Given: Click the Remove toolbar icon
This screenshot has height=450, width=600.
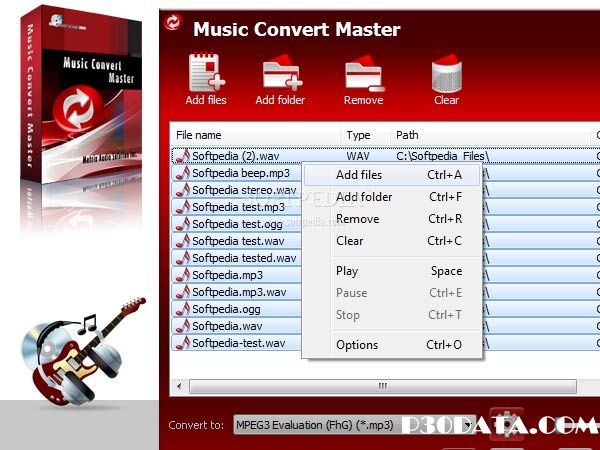Looking at the screenshot, I should pos(362,73).
